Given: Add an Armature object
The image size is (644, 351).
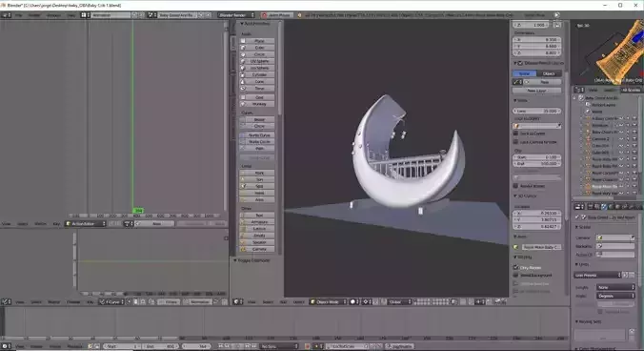Looking at the screenshot, I should point(257,221).
